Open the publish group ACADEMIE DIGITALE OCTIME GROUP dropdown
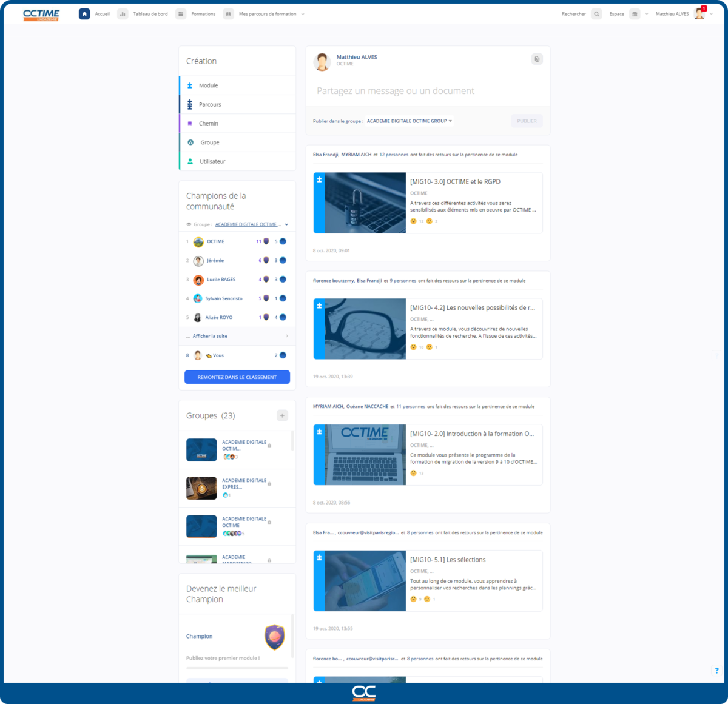This screenshot has width=728, height=704. point(409,121)
